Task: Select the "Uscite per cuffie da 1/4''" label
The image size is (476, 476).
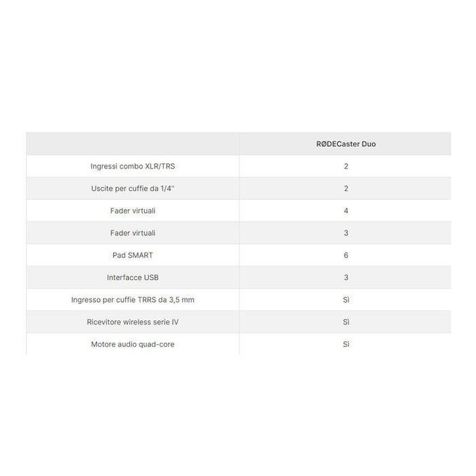Action: point(133,188)
